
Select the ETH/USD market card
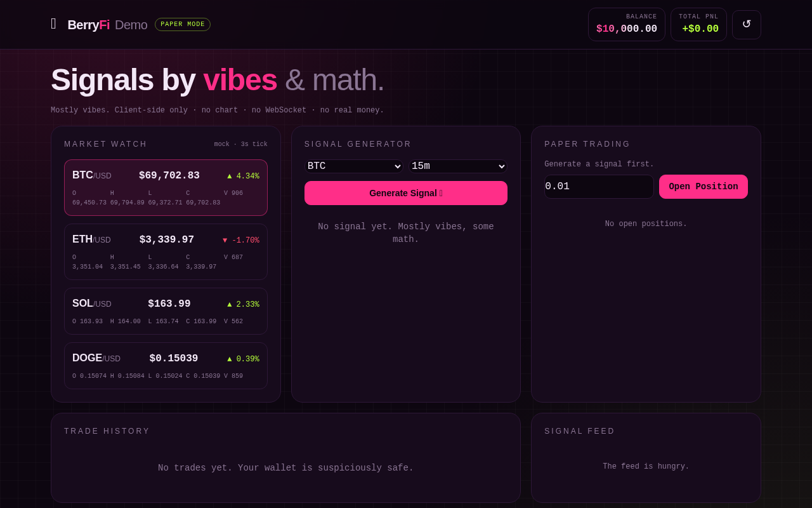pyautogui.click(x=166, y=252)
